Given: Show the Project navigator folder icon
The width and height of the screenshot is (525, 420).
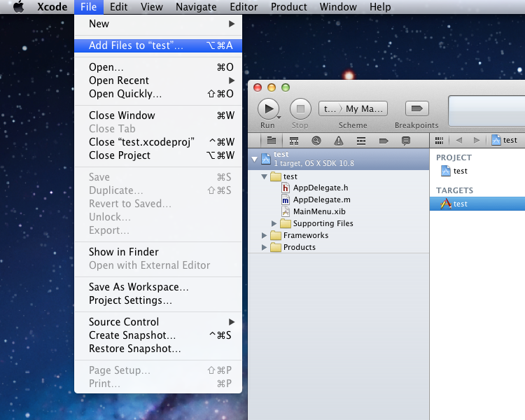Looking at the screenshot, I should click(x=272, y=141).
